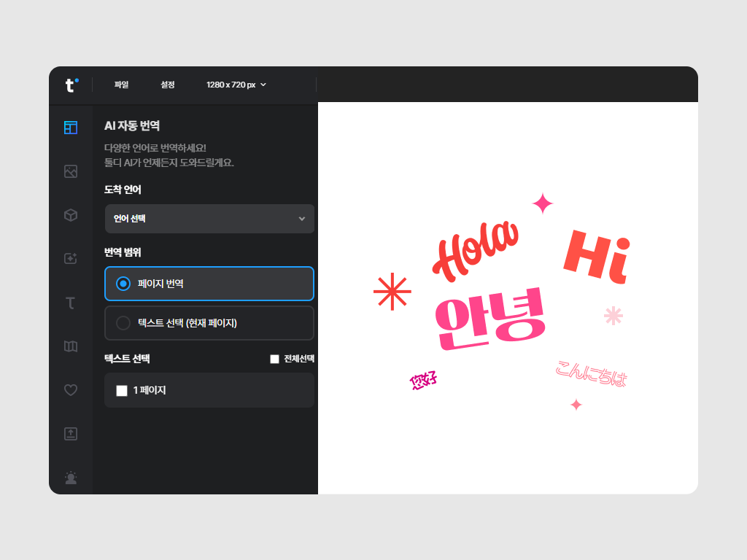Open the image/photo sidebar icon

(71, 171)
